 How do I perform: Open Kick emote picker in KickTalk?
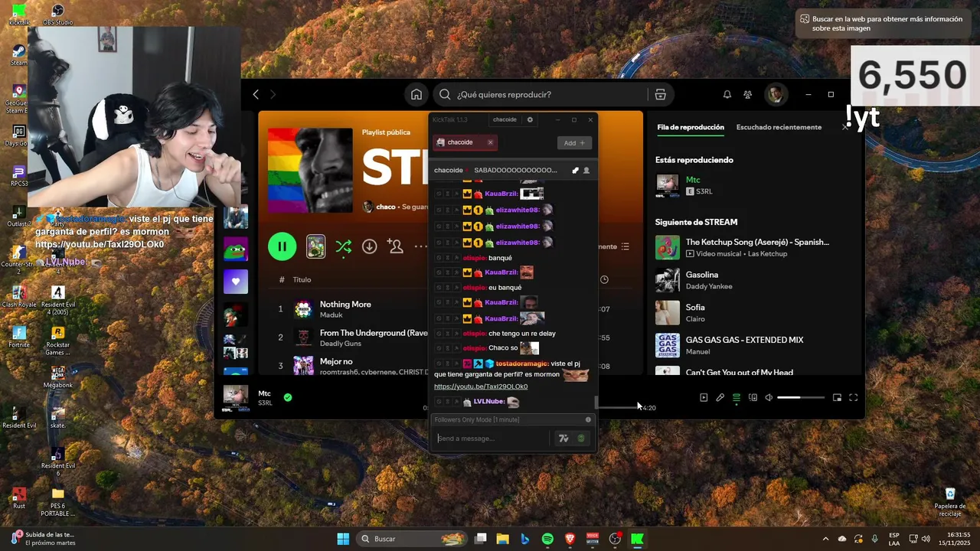(x=580, y=439)
